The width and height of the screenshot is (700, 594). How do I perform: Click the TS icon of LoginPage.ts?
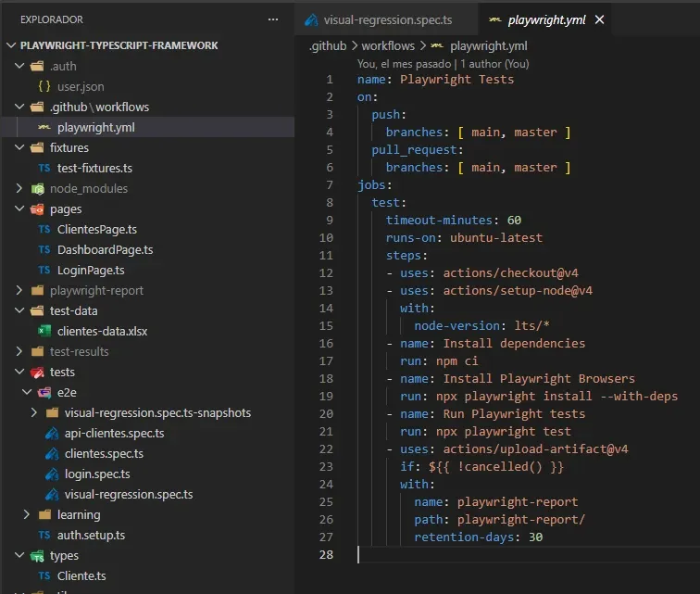[x=44, y=270]
